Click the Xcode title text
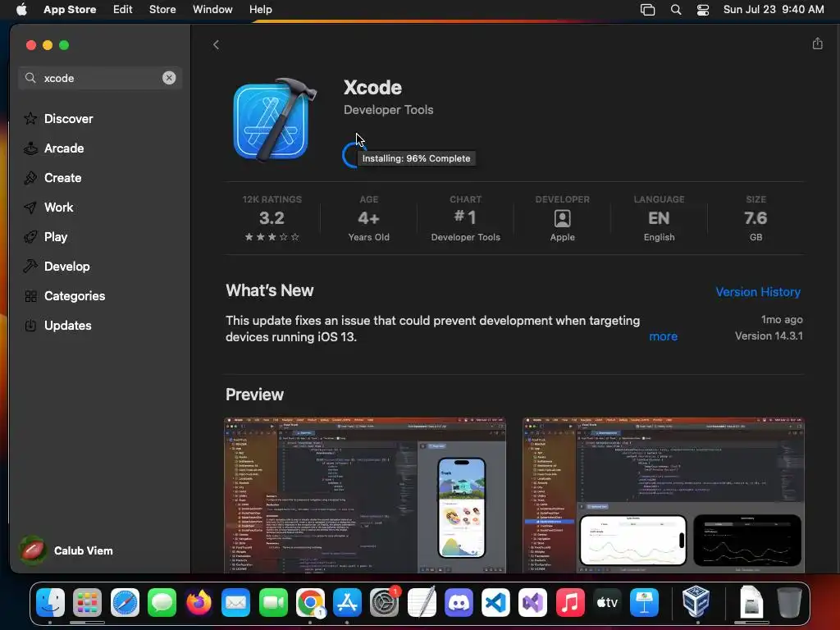The height and width of the screenshot is (630, 840). (x=372, y=87)
